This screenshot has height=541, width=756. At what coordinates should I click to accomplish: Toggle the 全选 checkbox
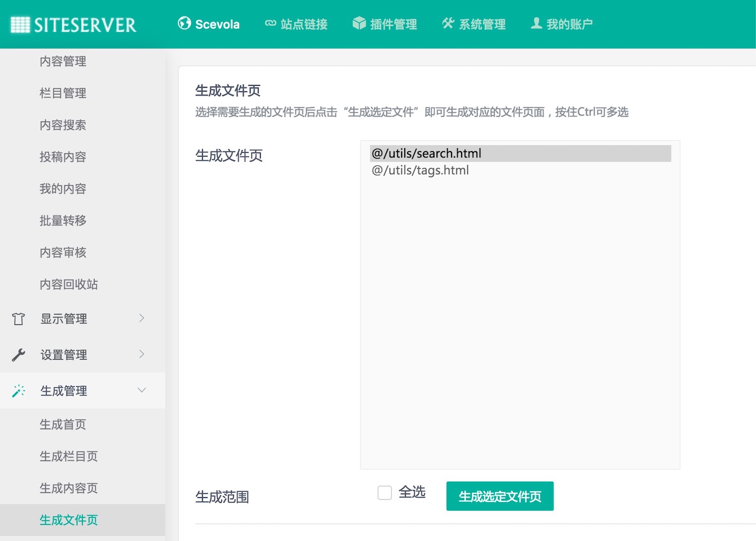pyautogui.click(x=385, y=493)
